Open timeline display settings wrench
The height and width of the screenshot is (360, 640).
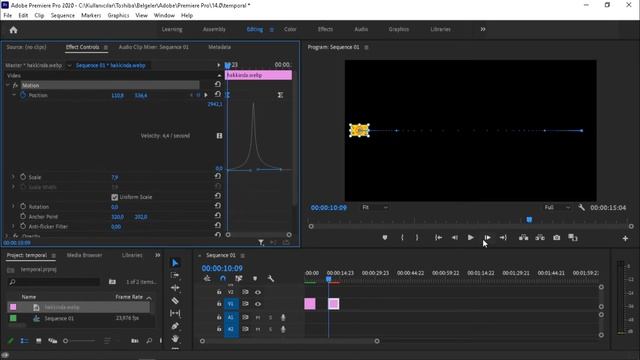271,278
